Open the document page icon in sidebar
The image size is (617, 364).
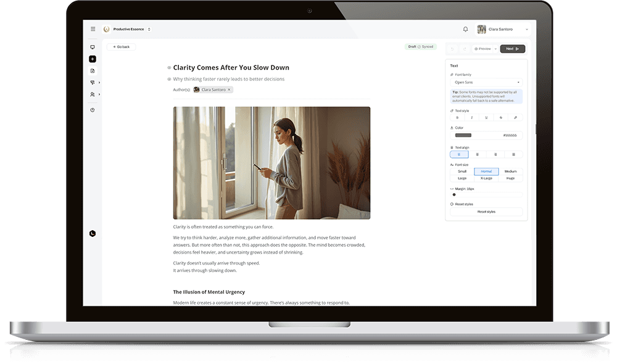point(93,71)
